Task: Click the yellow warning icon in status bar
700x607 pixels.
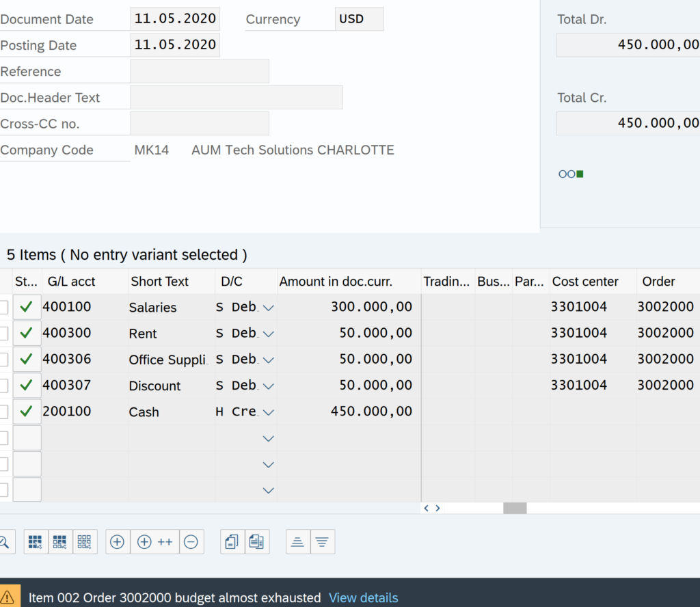Action: point(8,597)
